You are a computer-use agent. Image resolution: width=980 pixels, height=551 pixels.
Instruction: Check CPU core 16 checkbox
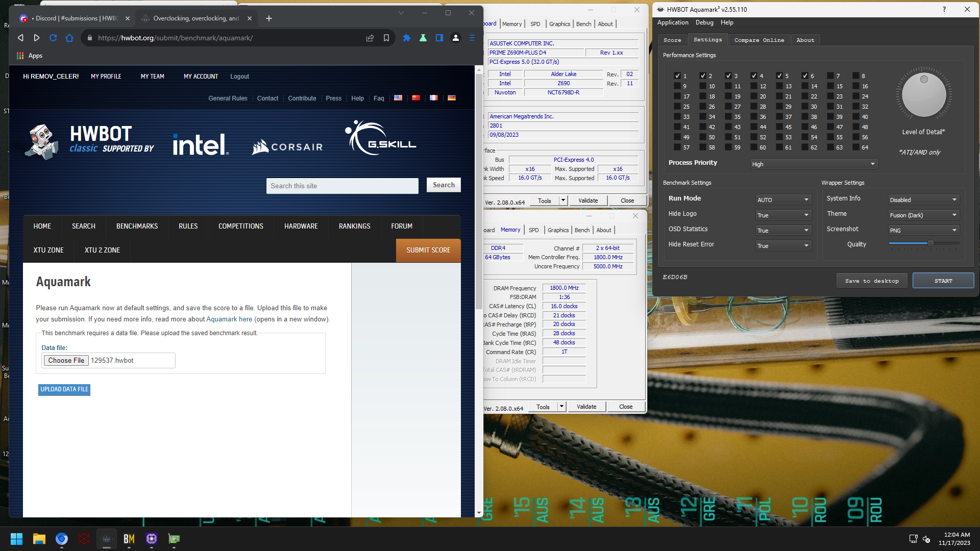856,86
